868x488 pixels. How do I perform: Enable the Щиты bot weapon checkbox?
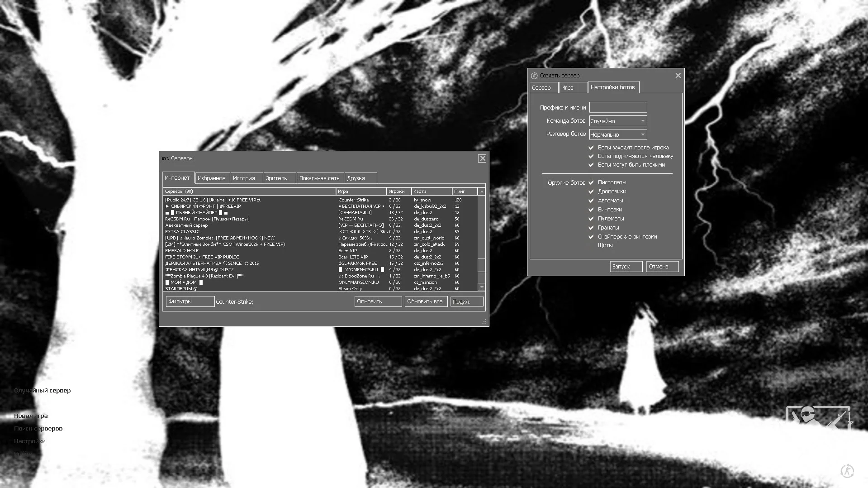591,245
